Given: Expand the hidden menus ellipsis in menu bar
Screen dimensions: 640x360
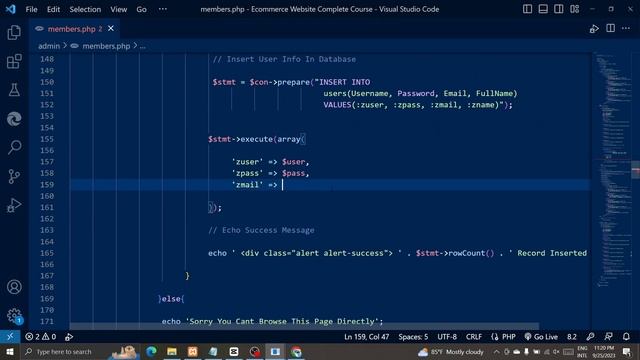Looking at the screenshot, I should (162, 9).
